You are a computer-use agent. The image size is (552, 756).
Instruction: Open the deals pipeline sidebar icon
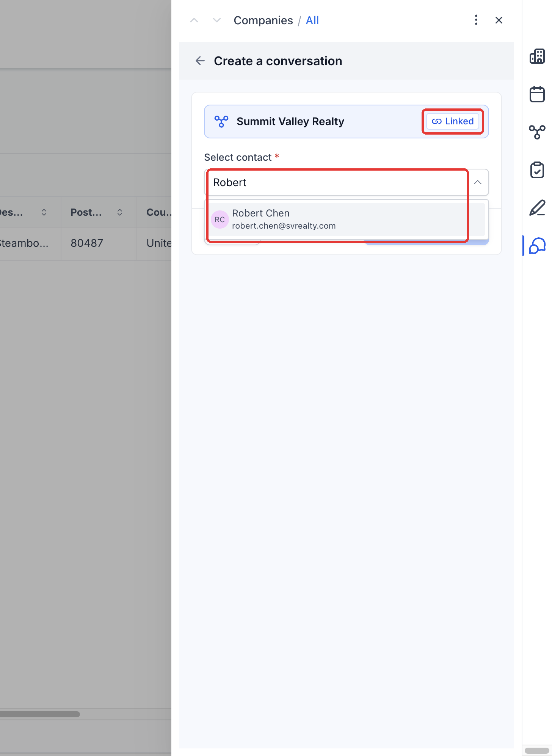coord(537,132)
